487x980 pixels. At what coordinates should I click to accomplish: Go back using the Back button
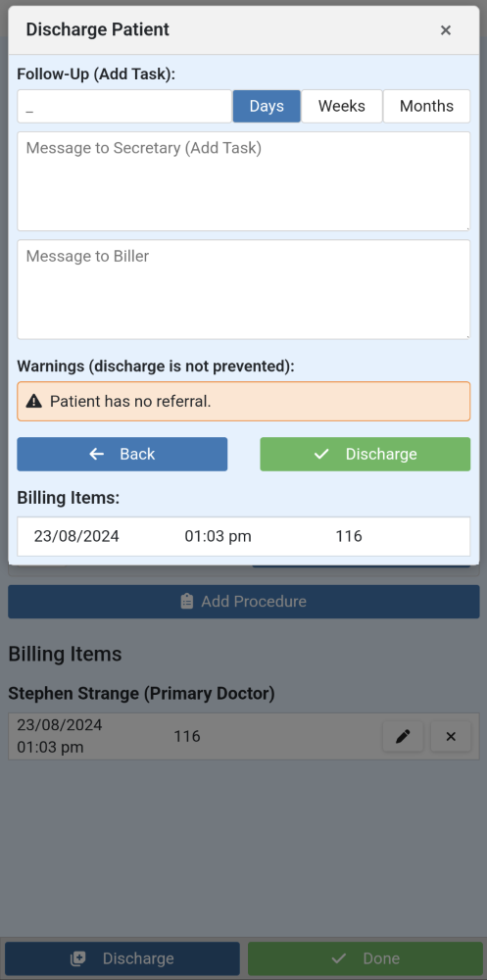pyautogui.click(x=122, y=454)
